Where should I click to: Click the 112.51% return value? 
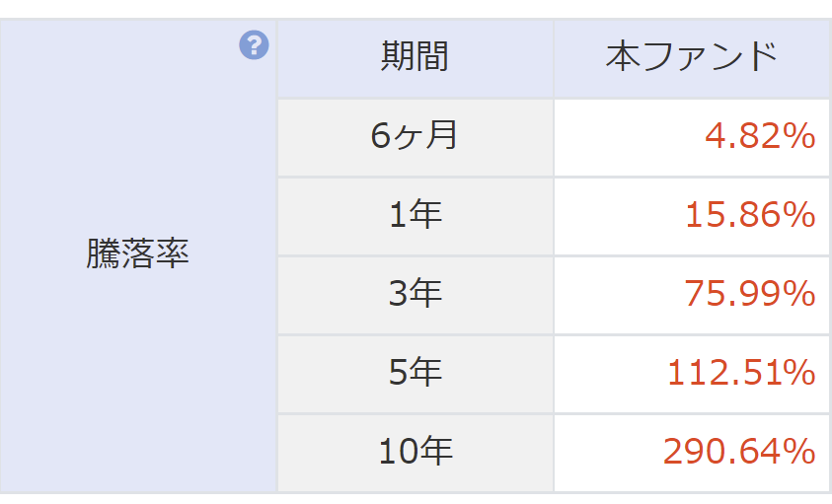coord(741,373)
